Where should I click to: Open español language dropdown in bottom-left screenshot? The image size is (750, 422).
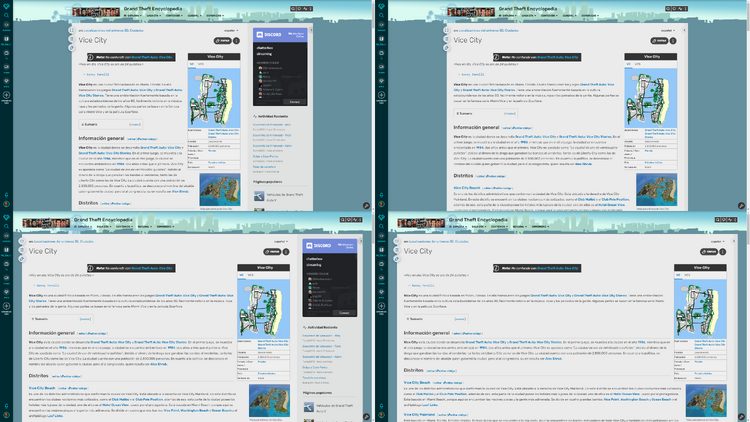280,241
